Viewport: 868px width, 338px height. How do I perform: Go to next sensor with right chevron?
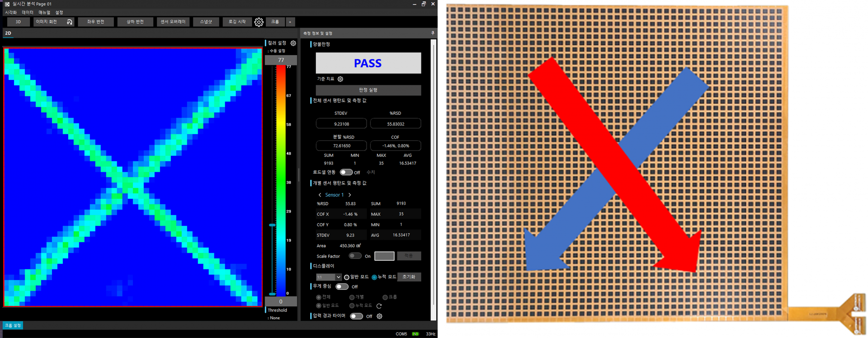tap(349, 195)
